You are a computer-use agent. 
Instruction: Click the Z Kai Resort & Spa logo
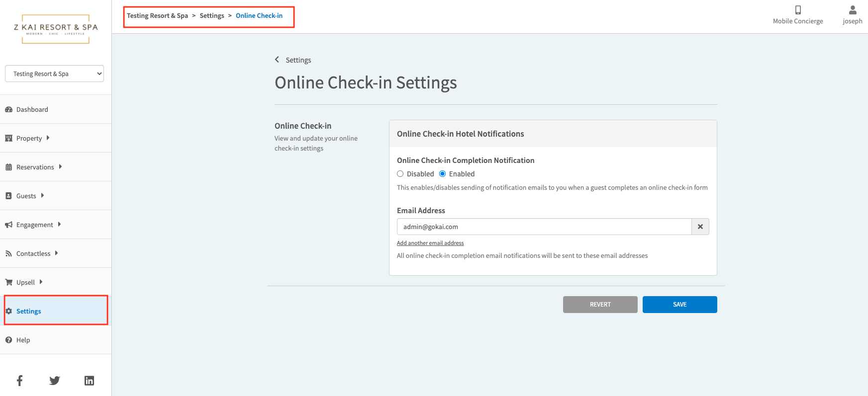[x=56, y=29]
